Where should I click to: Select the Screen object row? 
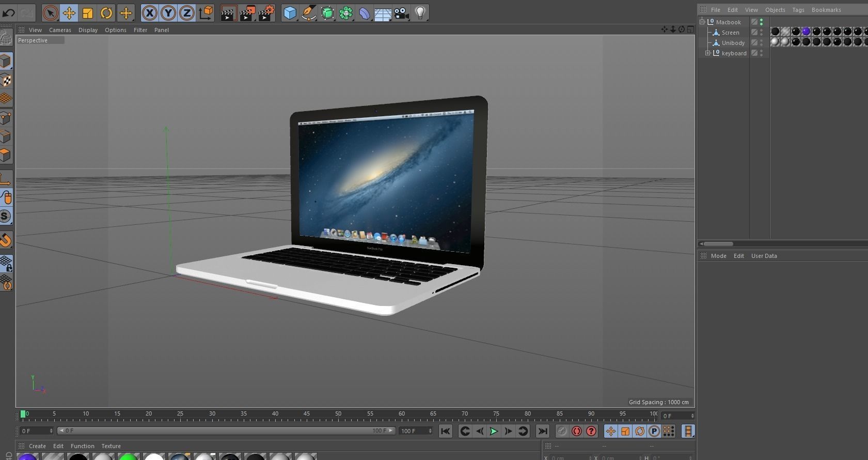pyautogui.click(x=730, y=33)
